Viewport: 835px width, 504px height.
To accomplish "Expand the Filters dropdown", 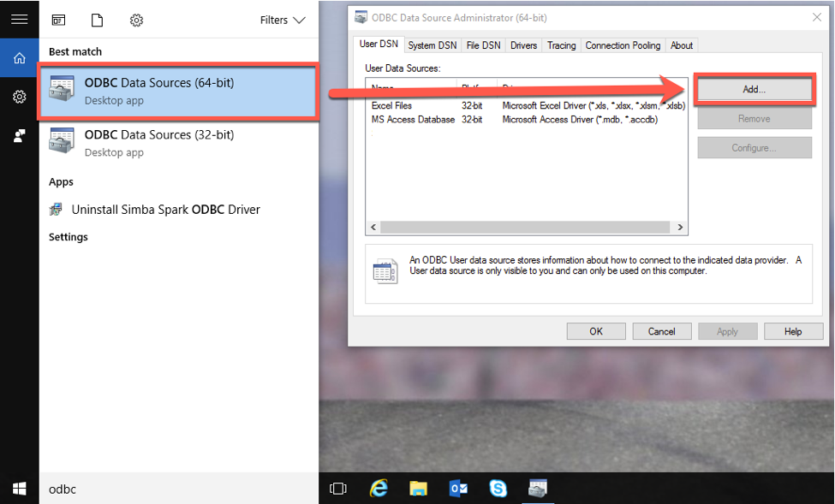I will point(283,20).
